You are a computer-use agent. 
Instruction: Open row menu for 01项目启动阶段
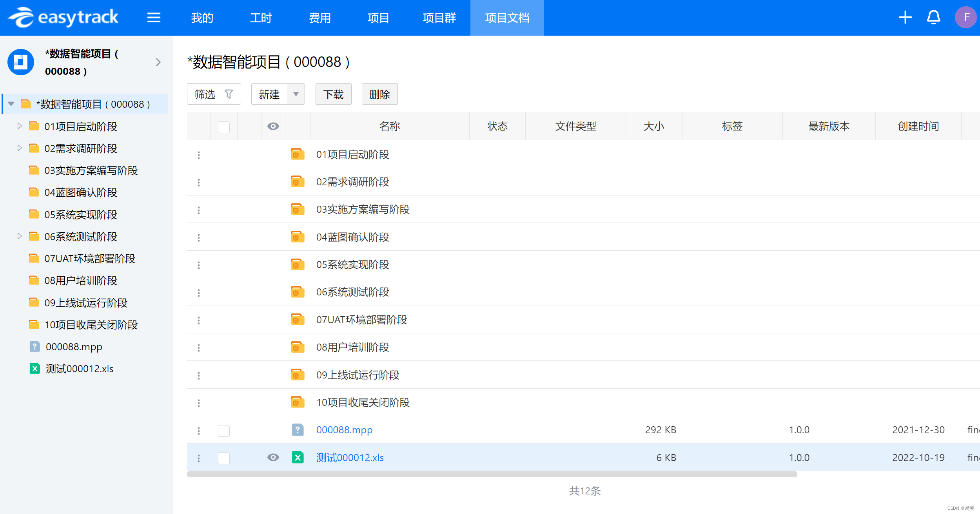tap(199, 155)
